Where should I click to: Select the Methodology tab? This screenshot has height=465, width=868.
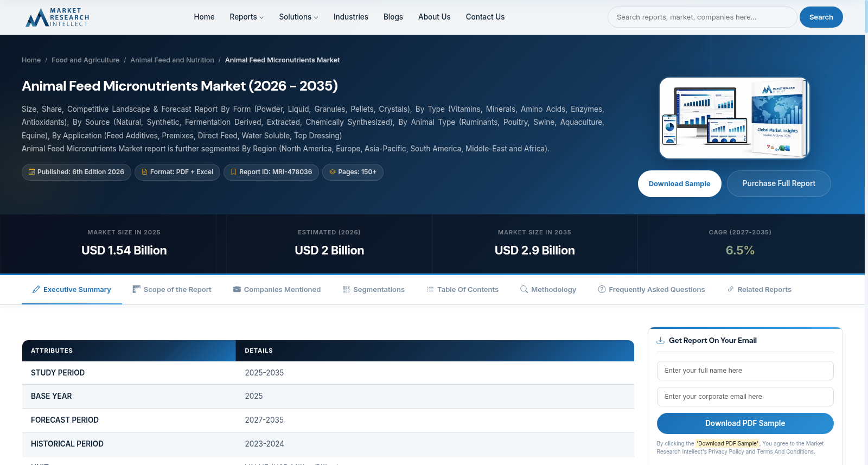(x=548, y=290)
